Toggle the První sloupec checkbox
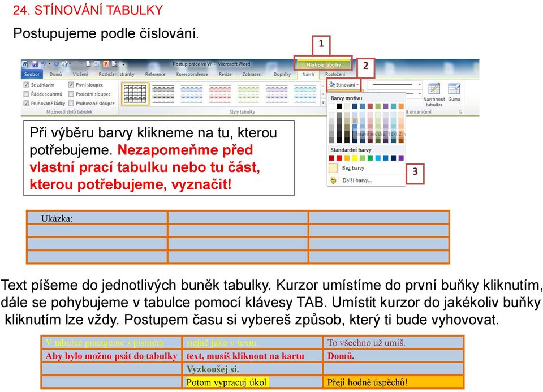Screen dimensions: 543x392 71,84
